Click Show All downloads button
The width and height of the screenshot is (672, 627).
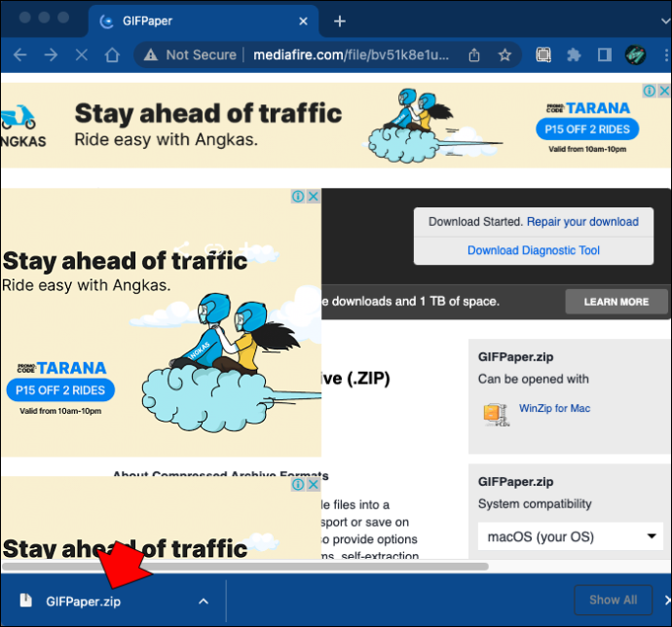click(x=614, y=600)
